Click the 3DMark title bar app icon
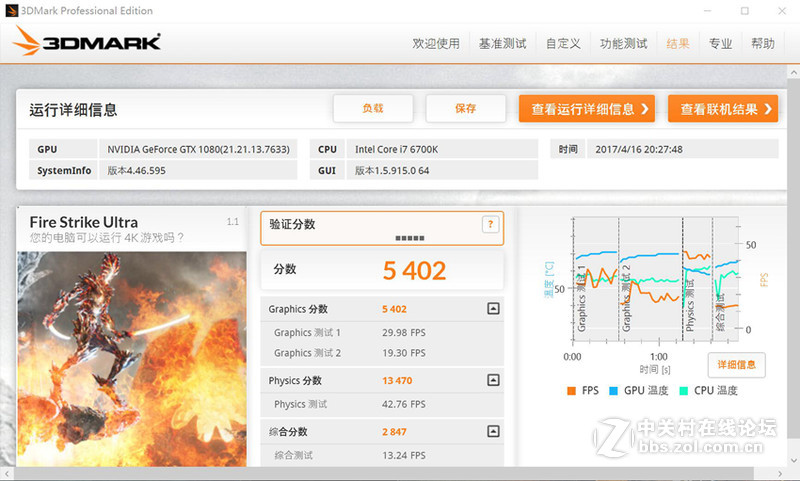Image resolution: width=800 pixels, height=481 pixels. coord(12,10)
